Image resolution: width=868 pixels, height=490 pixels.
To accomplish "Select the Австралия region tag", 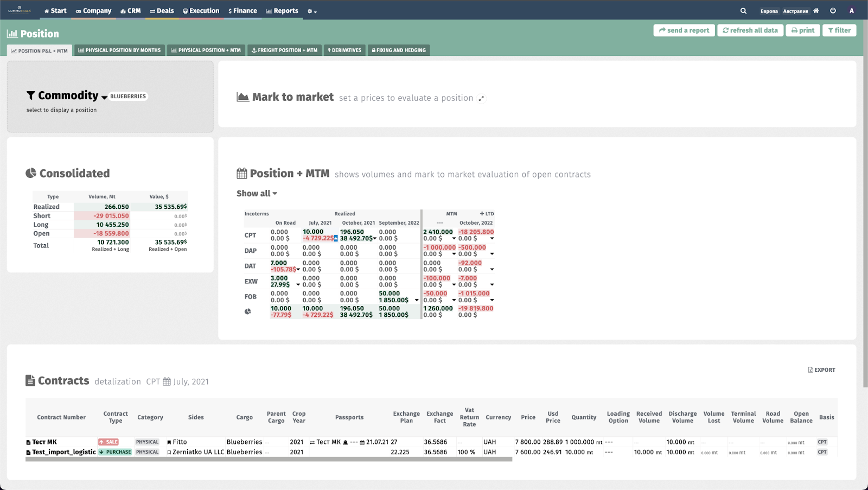I will pos(796,11).
